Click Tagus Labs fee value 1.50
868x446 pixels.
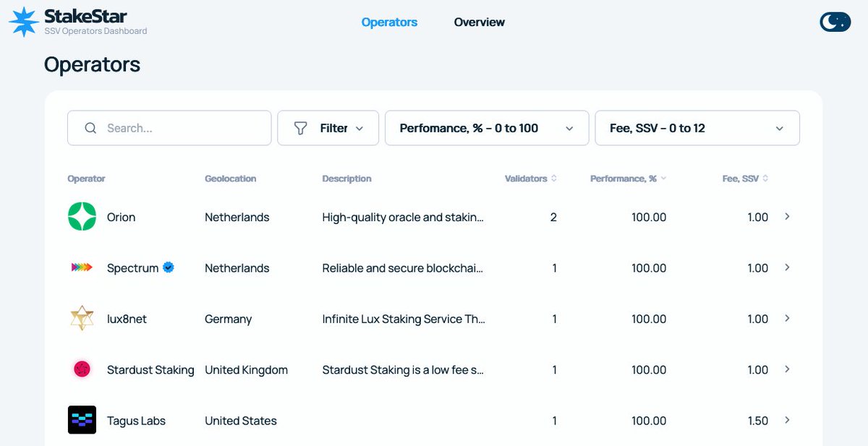click(x=757, y=421)
